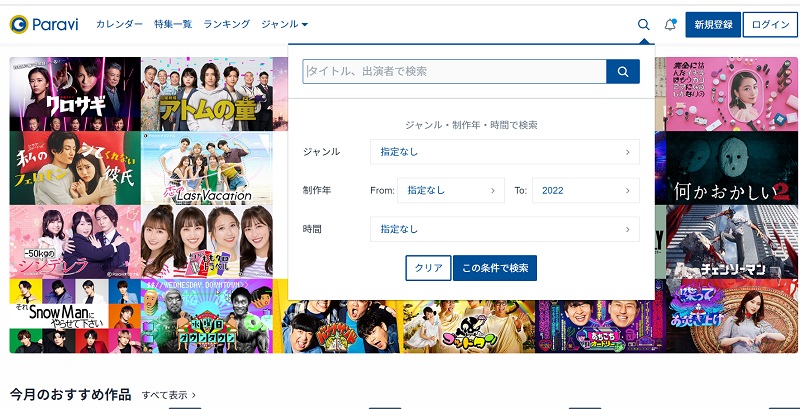Open the -50kgのシンデレラ thumbnail

tap(75, 242)
